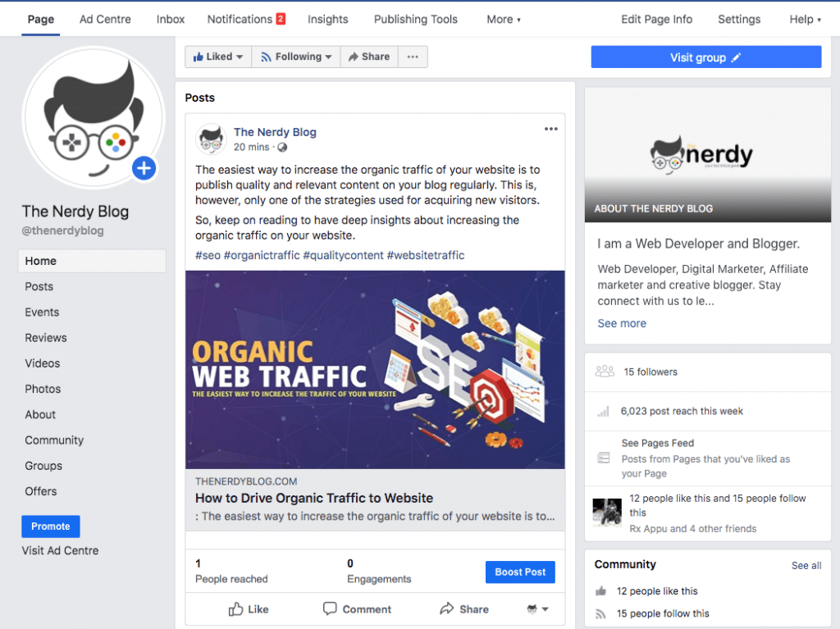840x629 pixels.
Task: Click Edit Page Info
Action: pyautogui.click(x=657, y=20)
